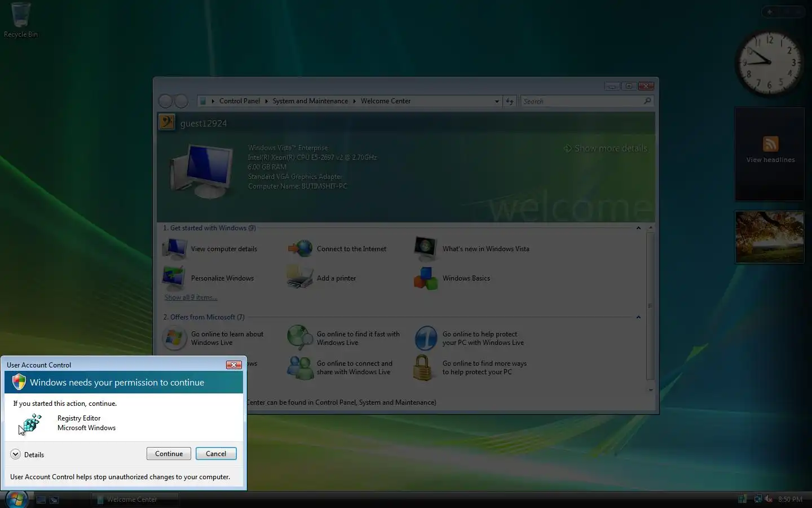Click the search magnifier icon
The image size is (812, 508).
(x=647, y=101)
